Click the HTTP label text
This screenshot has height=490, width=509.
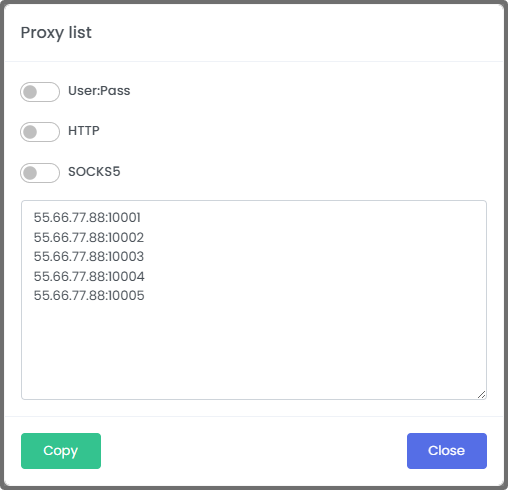pyautogui.click(x=84, y=131)
